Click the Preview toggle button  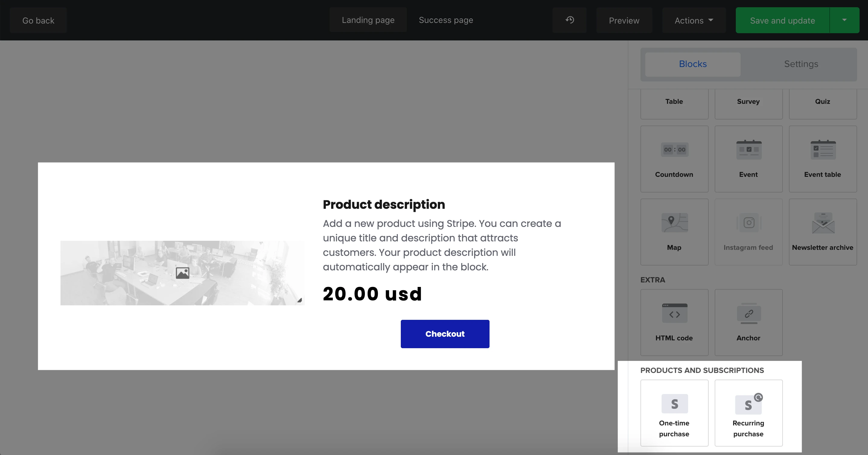click(x=625, y=20)
